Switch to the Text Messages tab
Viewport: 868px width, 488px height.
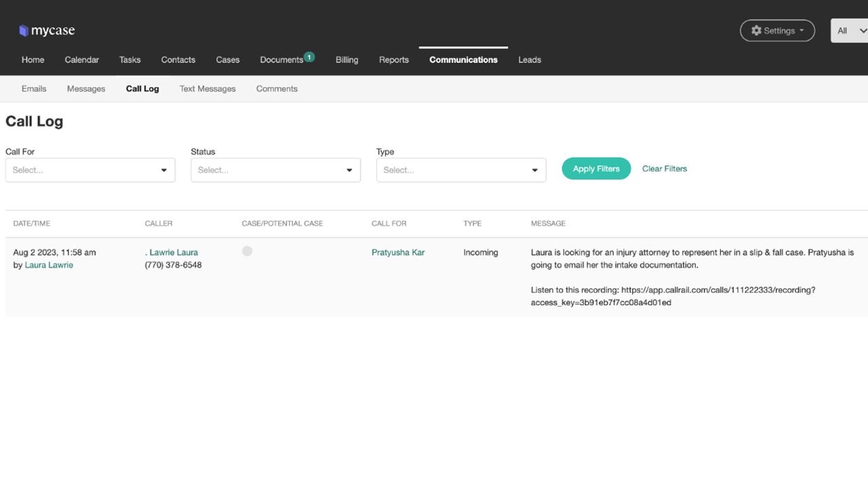(x=207, y=88)
